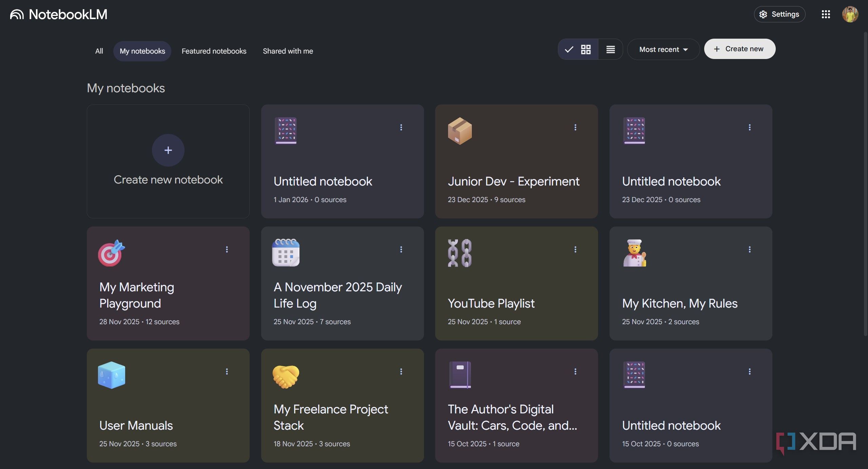
Task: Open options menu for Junior Dev - Experiment
Action: pos(575,128)
